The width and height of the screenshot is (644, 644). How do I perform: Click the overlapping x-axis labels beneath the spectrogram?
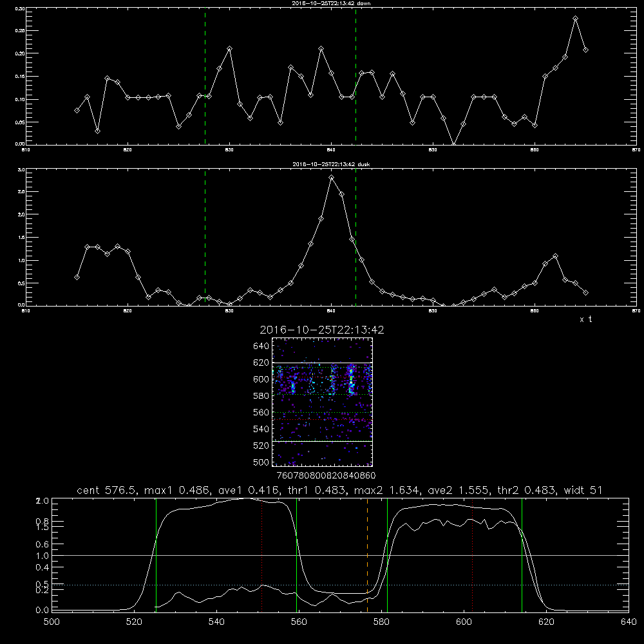(326, 476)
